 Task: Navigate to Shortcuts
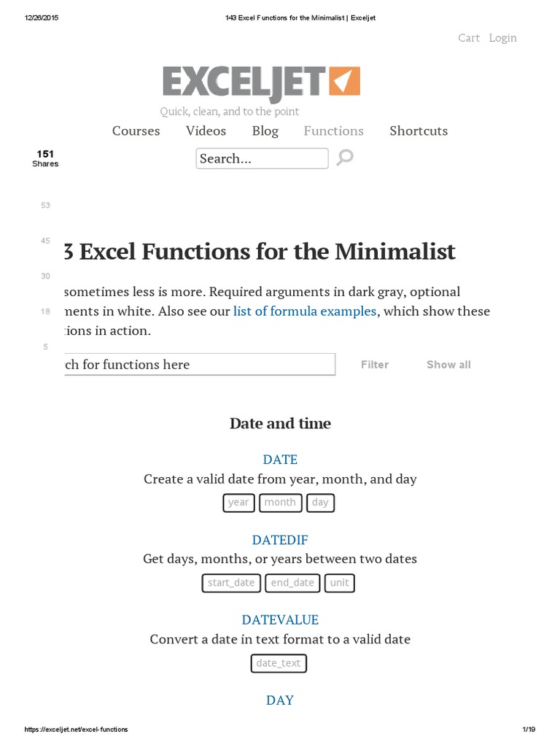pyautogui.click(x=419, y=131)
